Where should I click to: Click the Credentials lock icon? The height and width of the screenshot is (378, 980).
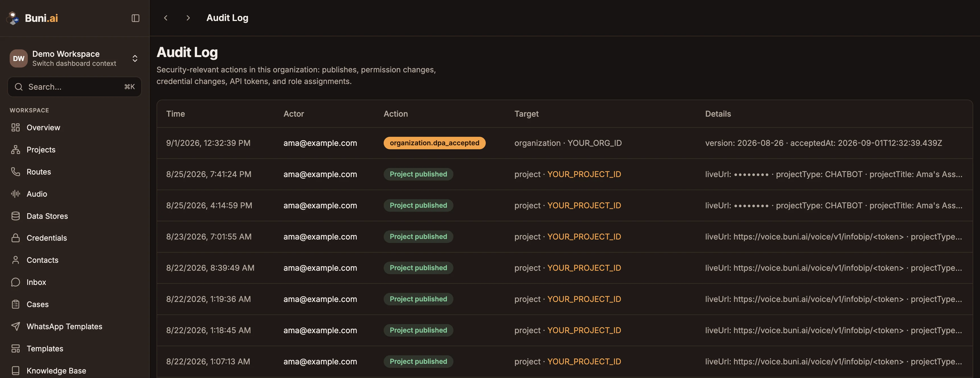click(x=16, y=238)
